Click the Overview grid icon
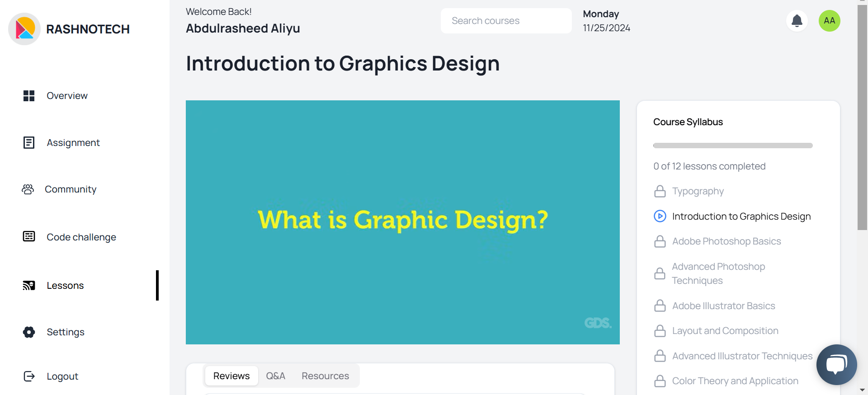 29,96
